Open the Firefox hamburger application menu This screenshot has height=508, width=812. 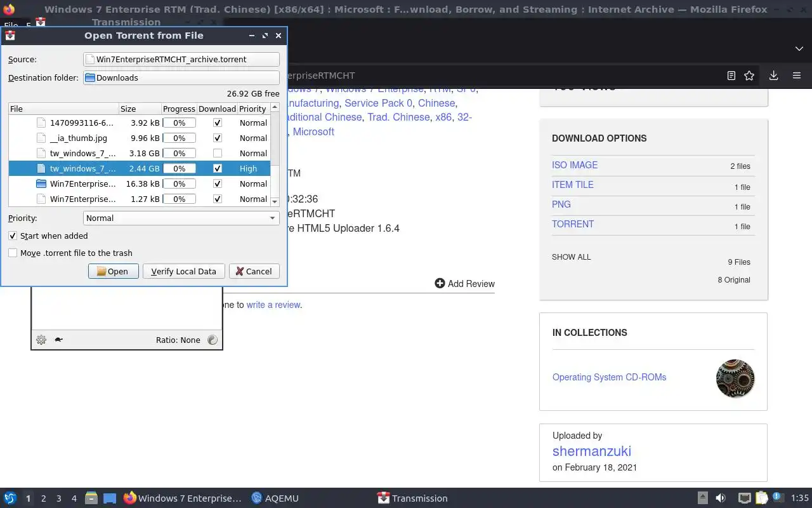pos(797,76)
